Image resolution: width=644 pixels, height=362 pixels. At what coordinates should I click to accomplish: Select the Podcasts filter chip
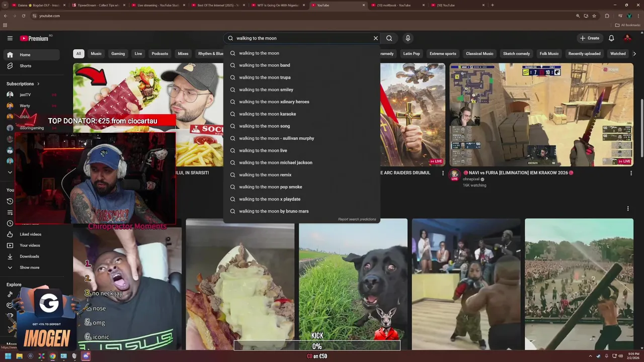click(160, 54)
